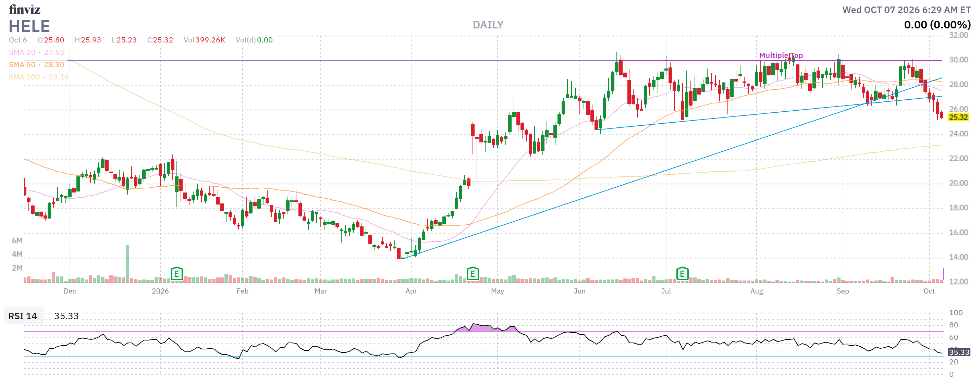980x385 pixels.
Task: Click the DAILY timeframe label
Action: 488,25
